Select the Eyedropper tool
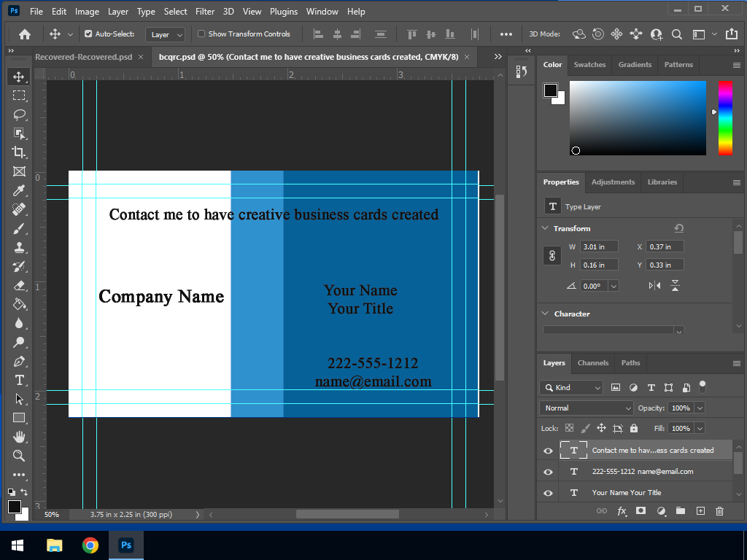 tap(19, 190)
